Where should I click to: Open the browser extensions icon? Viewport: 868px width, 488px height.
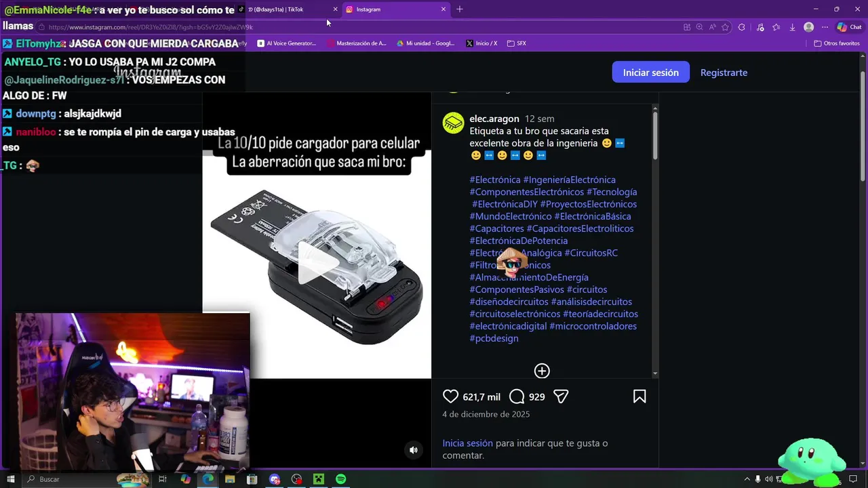pyautogui.click(x=742, y=27)
